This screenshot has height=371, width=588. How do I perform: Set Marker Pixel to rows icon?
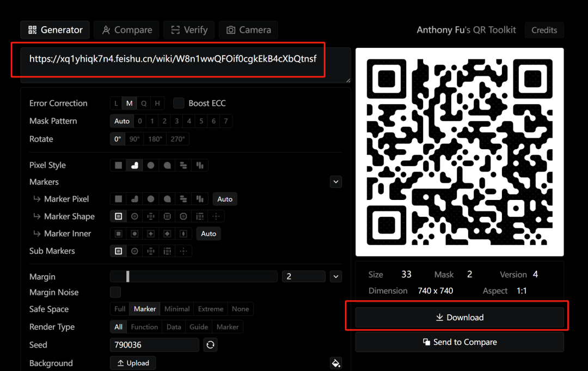coord(183,199)
